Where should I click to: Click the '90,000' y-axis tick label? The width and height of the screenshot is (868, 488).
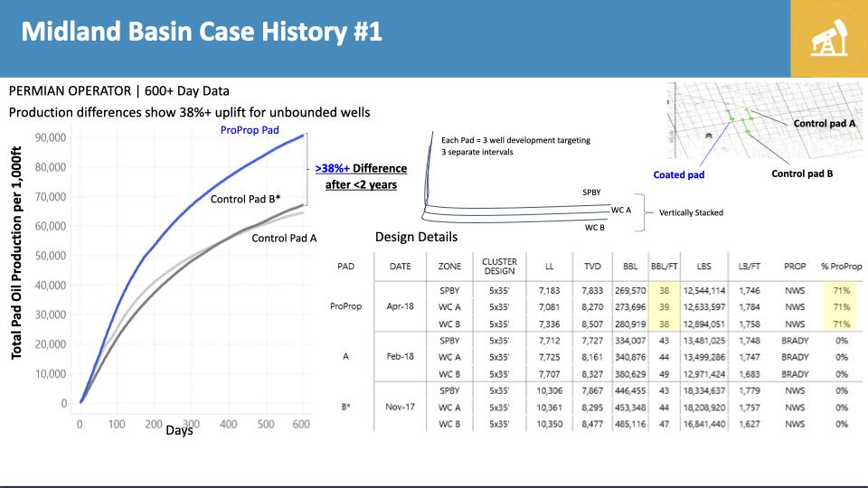51,137
